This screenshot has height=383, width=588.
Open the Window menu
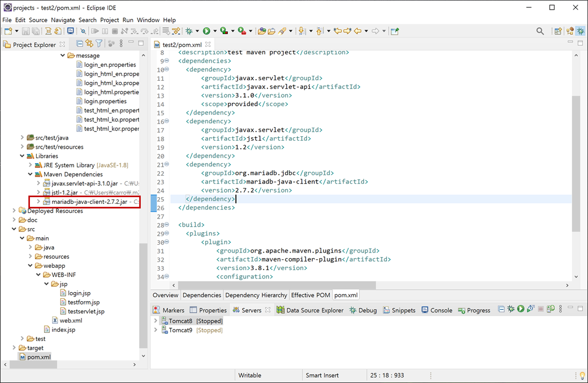coord(148,20)
